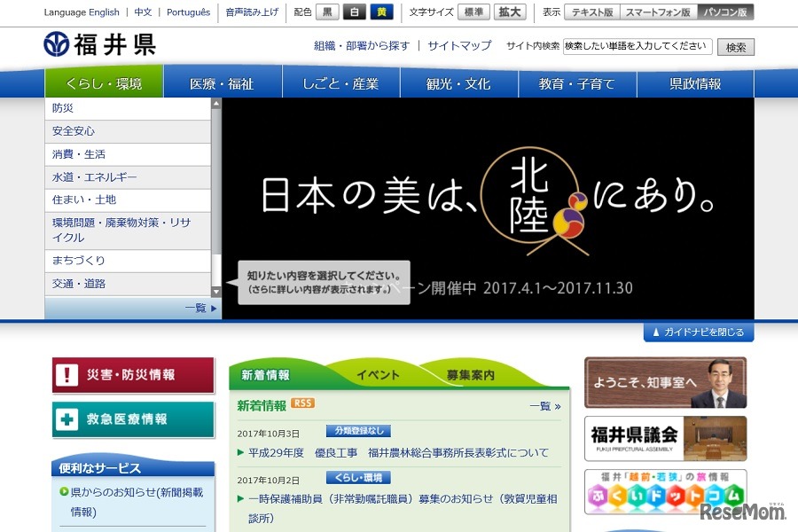Switch to the イベント tab
This screenshot has width=798, height=532.
click(x=379, y=374)
